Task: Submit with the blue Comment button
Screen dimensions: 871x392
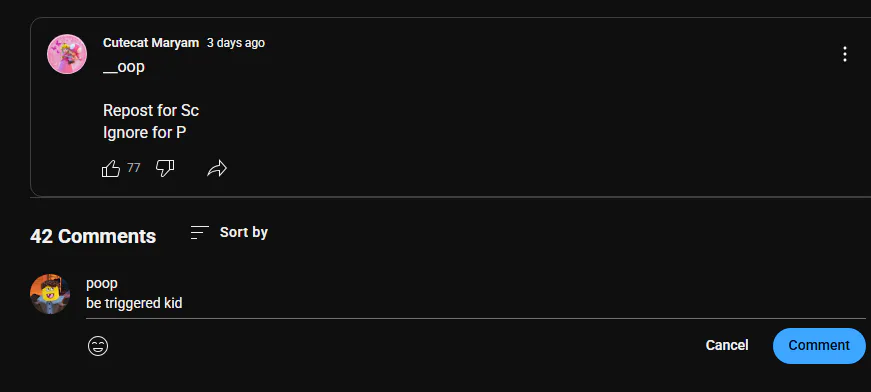Action: coord(819,345)
